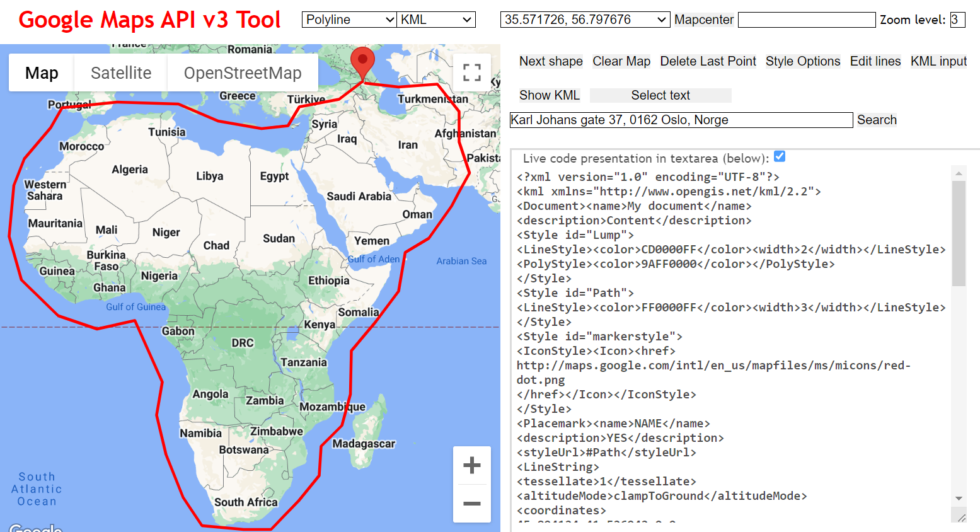
Task: Click the code textarea scroll-up arrow
Action: (959, 173)
